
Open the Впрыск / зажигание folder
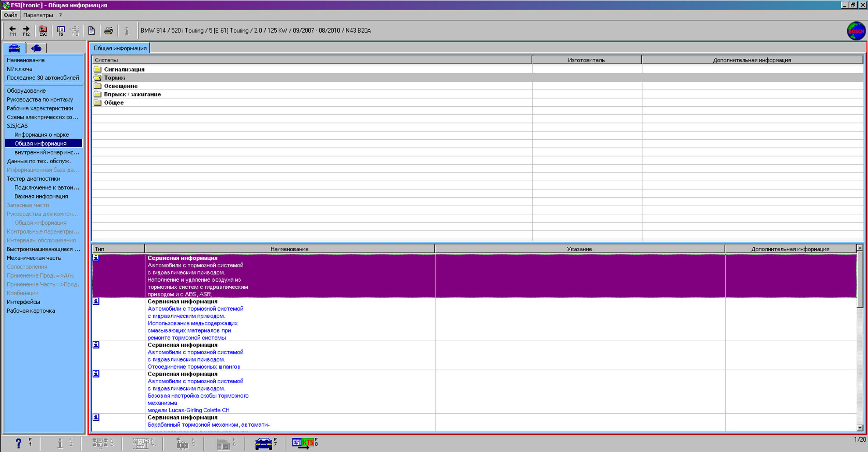(x=132, y=94)
